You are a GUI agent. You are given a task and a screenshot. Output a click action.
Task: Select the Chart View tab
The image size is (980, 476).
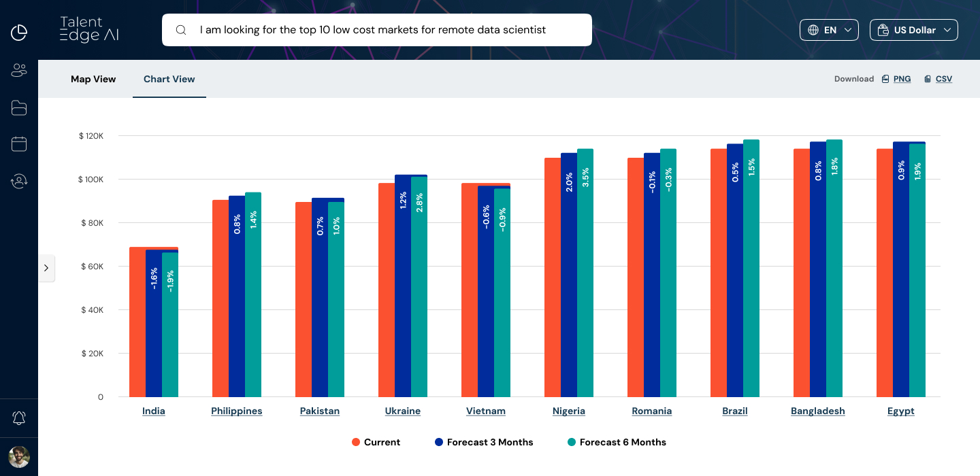(169, 79)
